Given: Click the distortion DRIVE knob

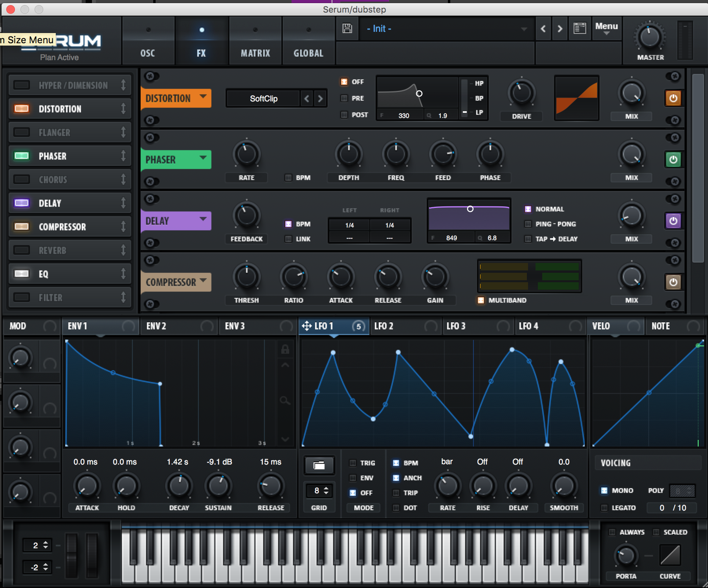Looking at the screenshot, I should click(x=521, y=93).
